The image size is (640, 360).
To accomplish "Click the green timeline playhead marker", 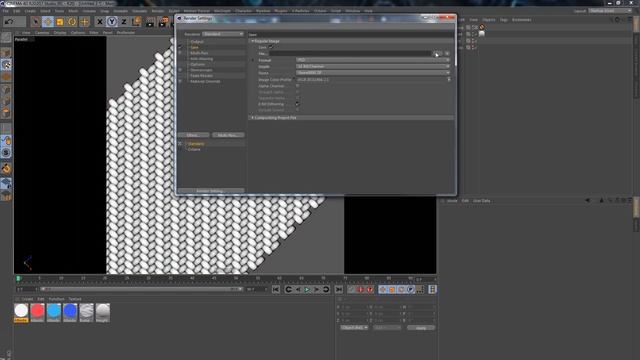I will (18, 279).
